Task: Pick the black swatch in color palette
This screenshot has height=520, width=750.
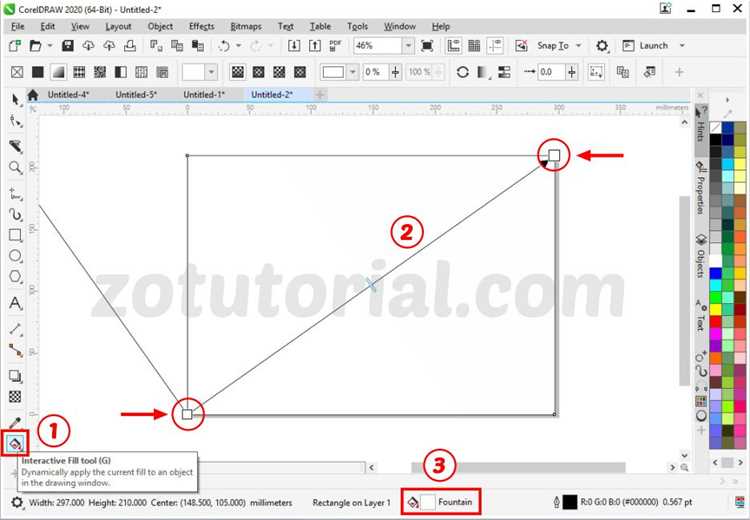Action: pos(715,139)
